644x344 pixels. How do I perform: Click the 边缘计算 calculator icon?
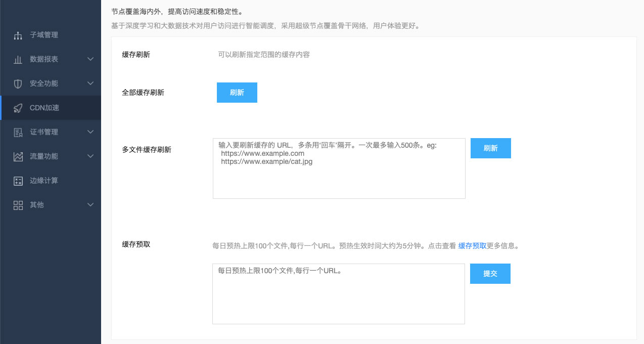pyautogui.click(x=18, y=181)
